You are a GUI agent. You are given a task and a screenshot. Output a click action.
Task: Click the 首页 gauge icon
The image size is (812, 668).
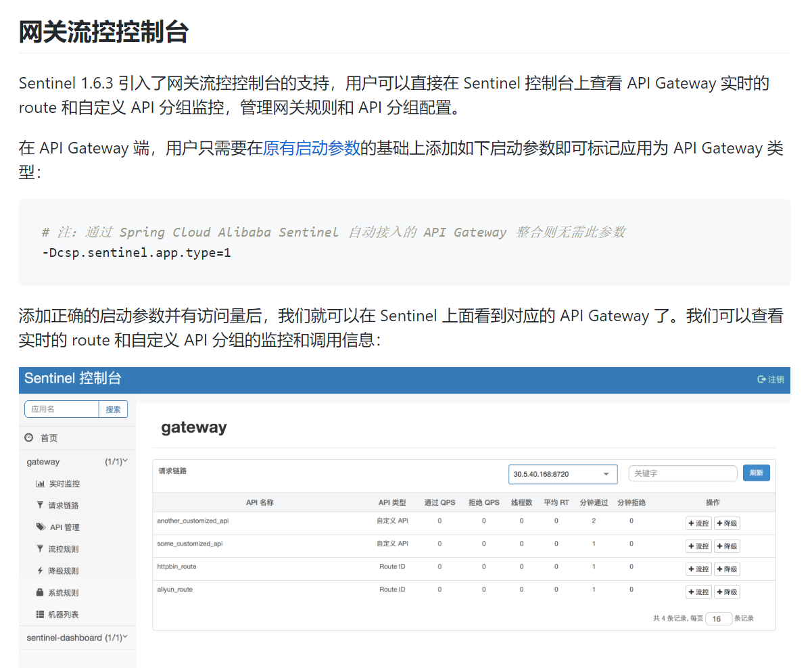tap(27, 437)
